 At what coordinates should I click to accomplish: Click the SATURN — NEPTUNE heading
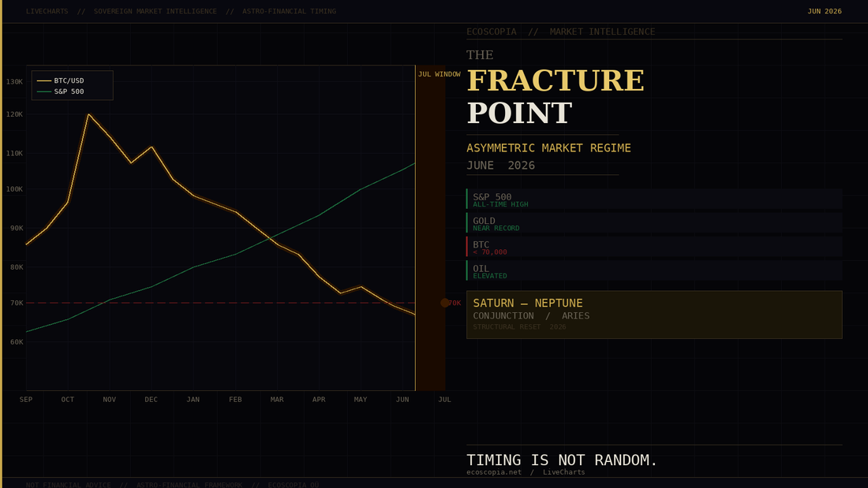click(x=528, y=304)
